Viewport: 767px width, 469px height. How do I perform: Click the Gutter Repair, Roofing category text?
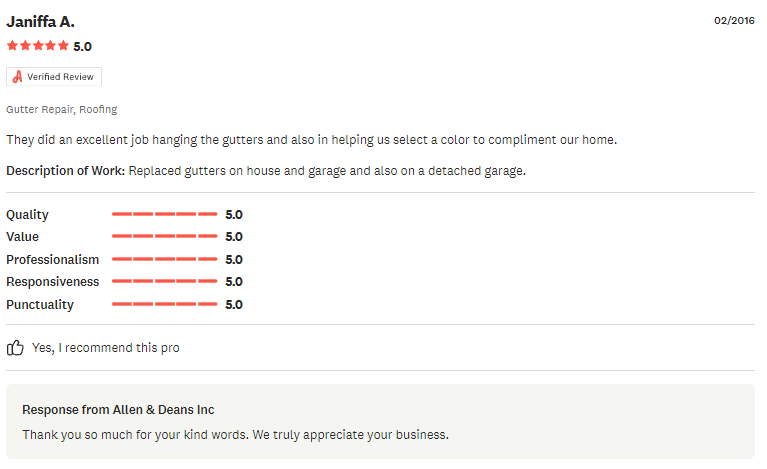coord(62,110)
